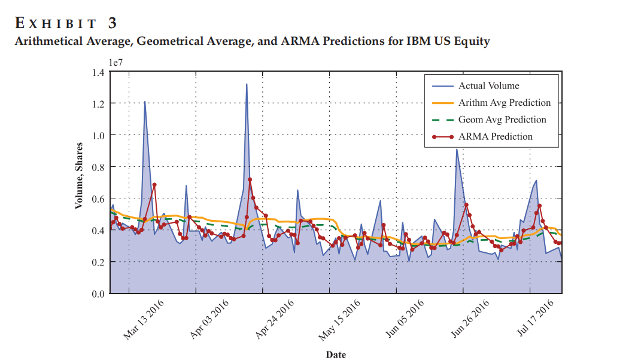Click the Mar 13 2016 axis label
This screenshot has width=641, height=364.
(143, 320)
